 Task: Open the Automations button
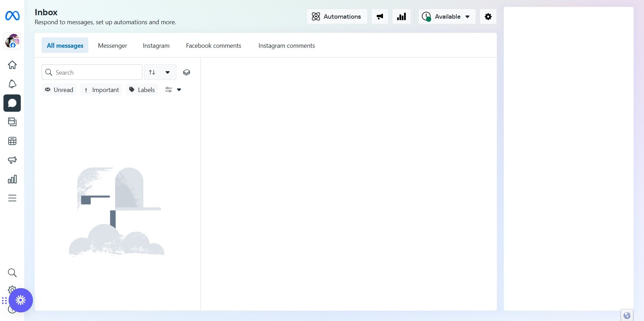pyautogui.click(x=337, y=17)
